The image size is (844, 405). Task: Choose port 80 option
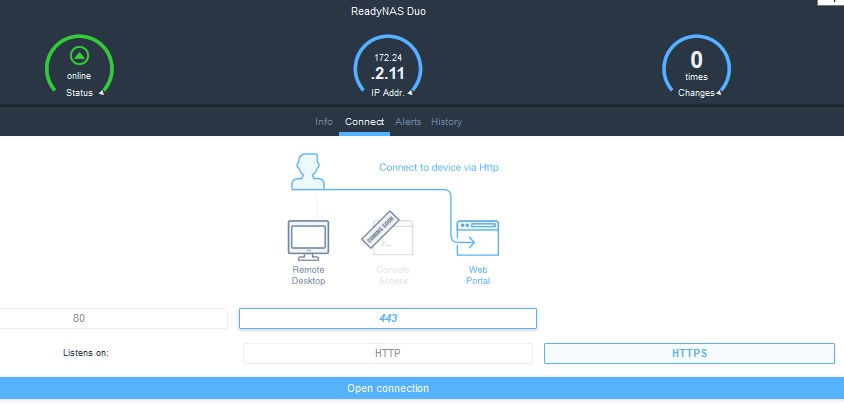112,318
